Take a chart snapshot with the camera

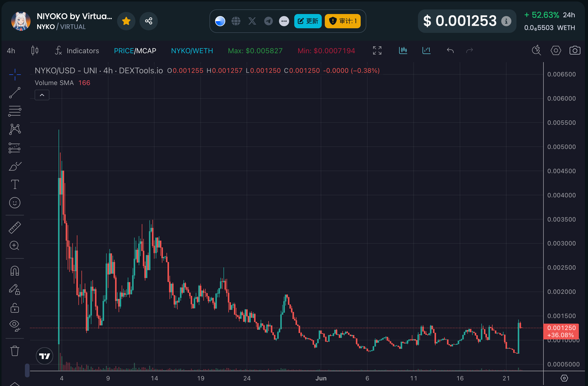(x=575, y=50)
